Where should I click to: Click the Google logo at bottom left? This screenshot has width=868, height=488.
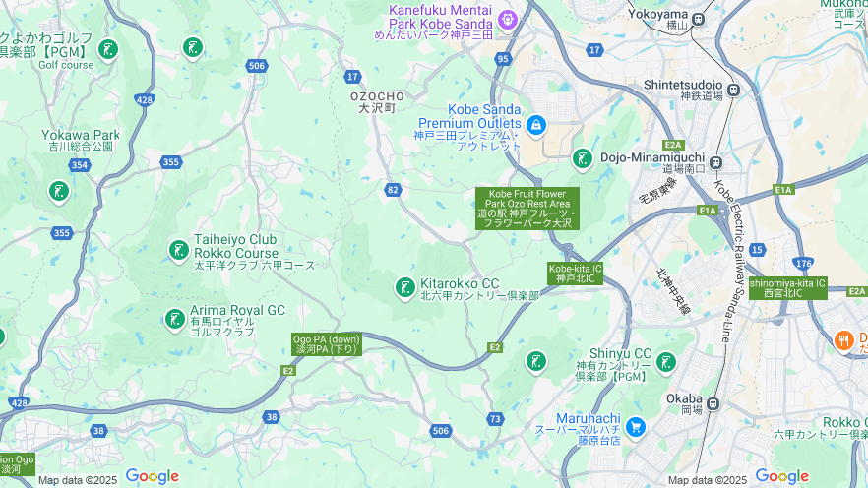tap(153, 476)
